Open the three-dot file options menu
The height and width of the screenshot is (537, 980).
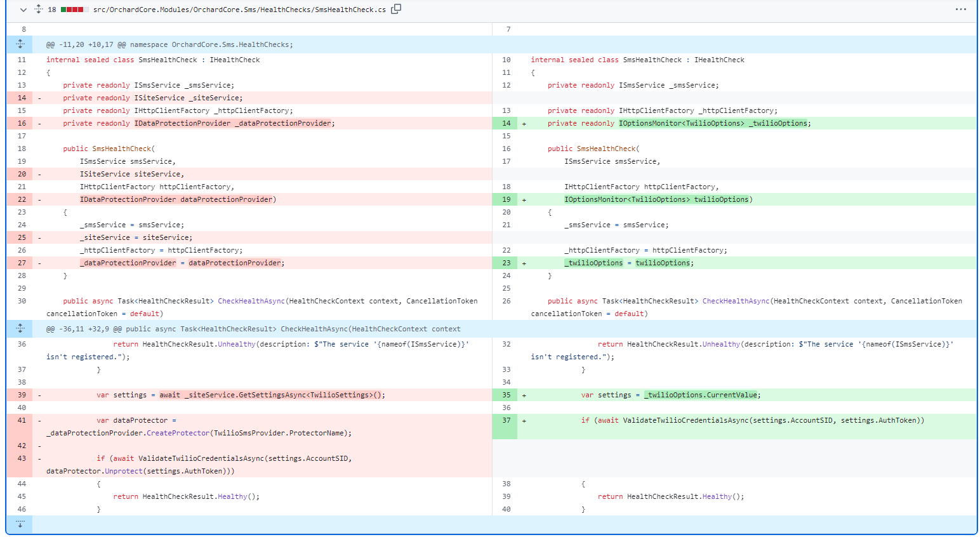[x=961, y=10]
